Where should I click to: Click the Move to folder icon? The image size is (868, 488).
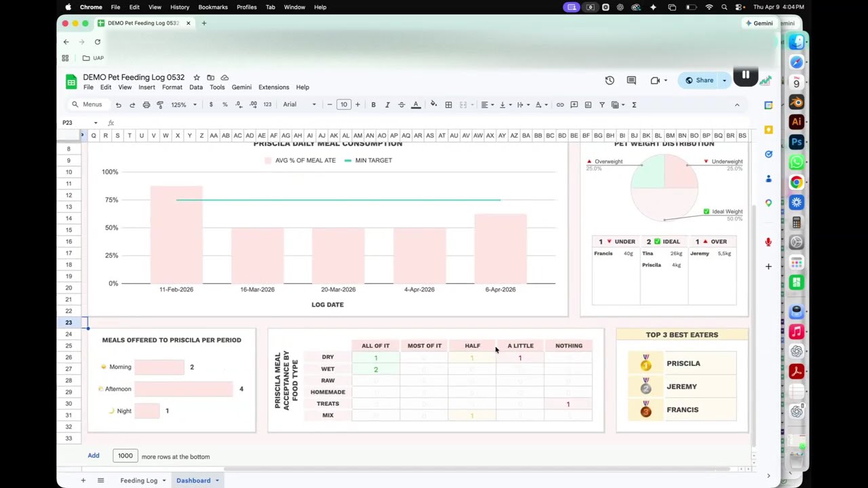(210, 77)
